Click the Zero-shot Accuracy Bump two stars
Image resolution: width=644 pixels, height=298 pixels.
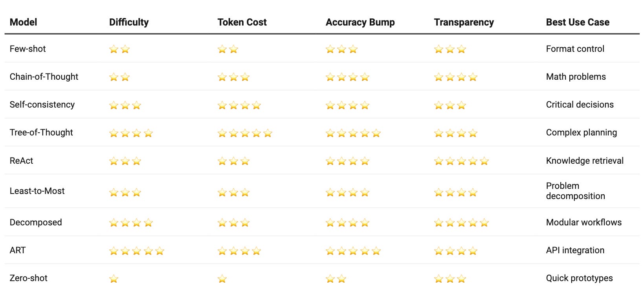click(336, 279)
